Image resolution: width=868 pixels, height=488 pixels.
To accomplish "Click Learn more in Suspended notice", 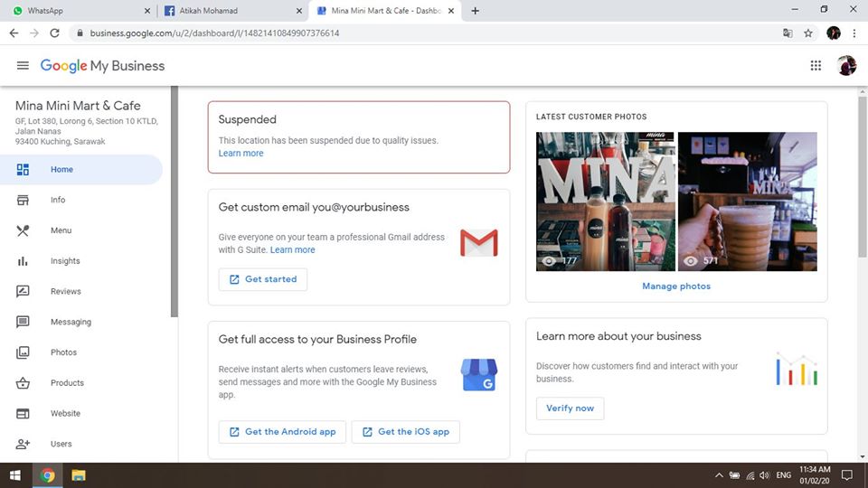I will pyautogui.click(x=241, y=154).
